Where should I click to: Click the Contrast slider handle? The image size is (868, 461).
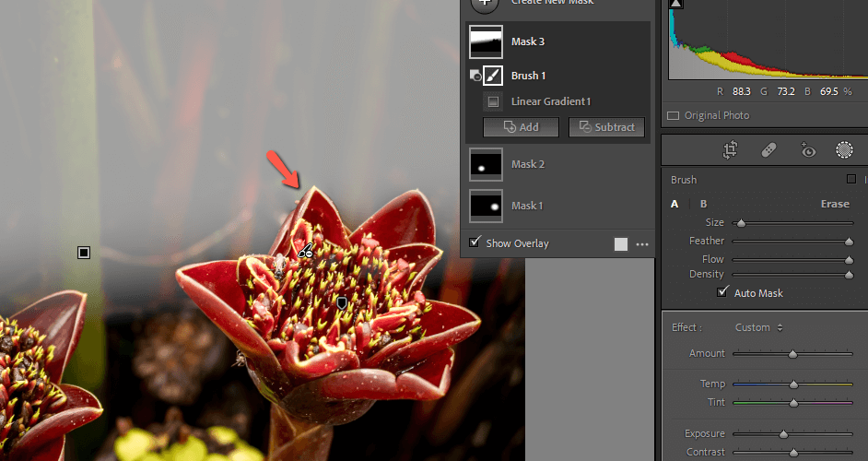coord(793,453)
